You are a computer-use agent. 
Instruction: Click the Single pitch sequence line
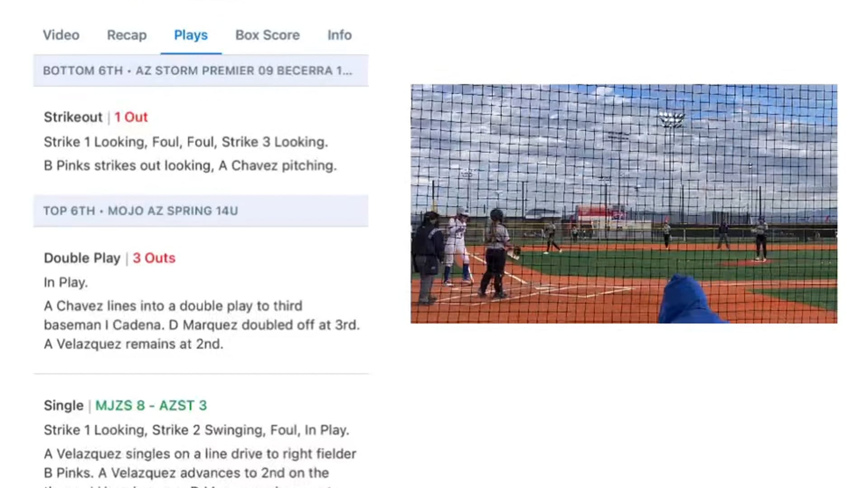click(197, 430)
